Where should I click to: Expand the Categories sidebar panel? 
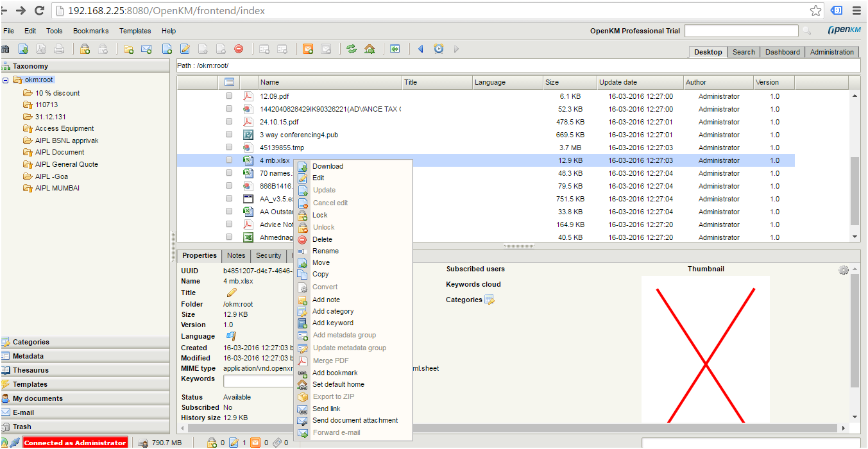pyautogui.click(x=31, y=342)
